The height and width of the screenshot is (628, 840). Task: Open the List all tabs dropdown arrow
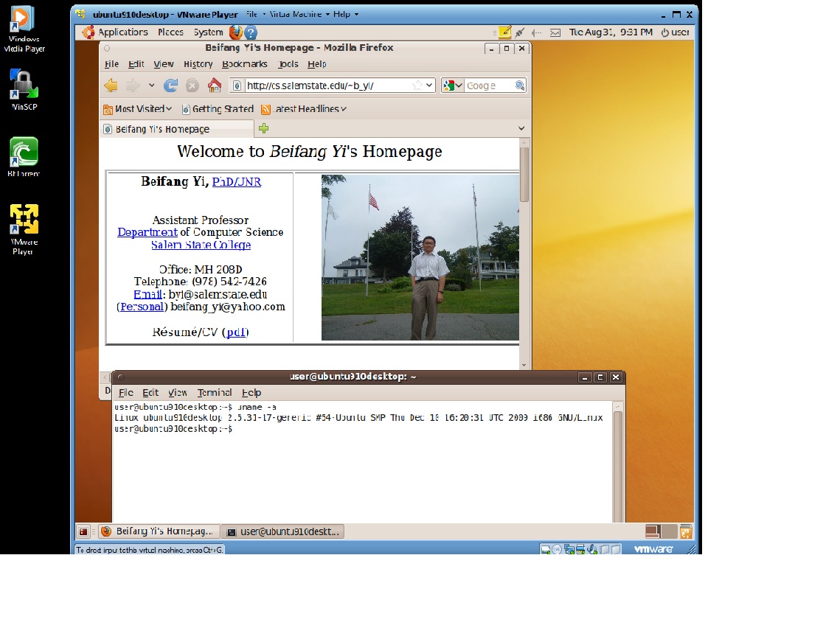(x=521, y=128)
